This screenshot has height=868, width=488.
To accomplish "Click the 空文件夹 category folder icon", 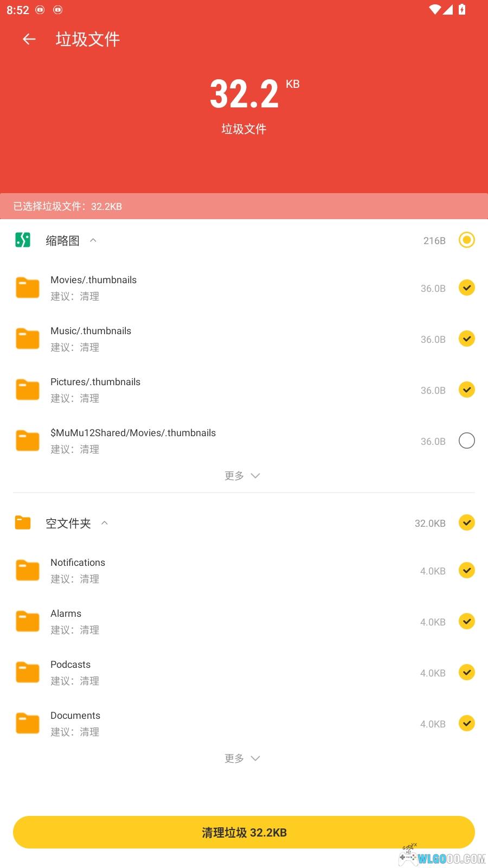I will click(x=23, y=522).
